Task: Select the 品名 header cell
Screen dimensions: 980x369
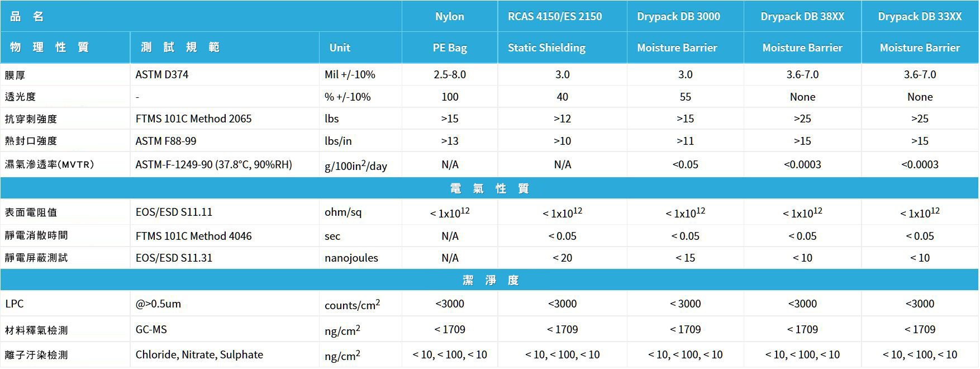Action: click(x=27, y=16)
